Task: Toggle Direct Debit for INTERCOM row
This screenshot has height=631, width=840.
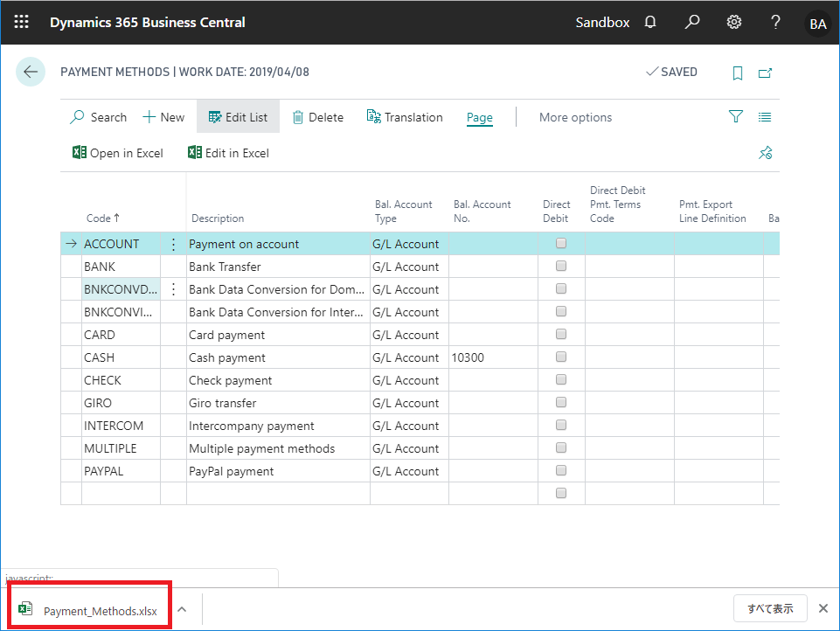Action: (561, 425)
